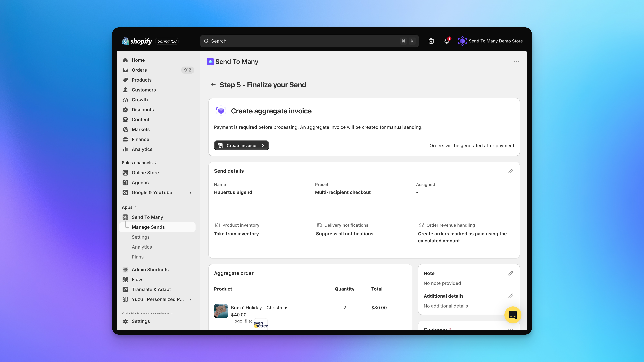644x362 pixels.
Task: Click the Analytics bar chart icon
Action: click(126, 149)
